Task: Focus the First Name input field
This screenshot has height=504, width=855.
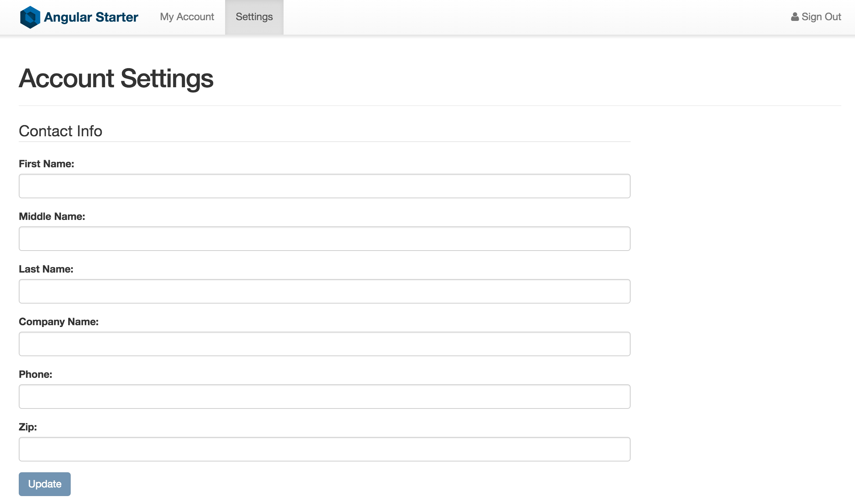Action: [x=324, y=186]
